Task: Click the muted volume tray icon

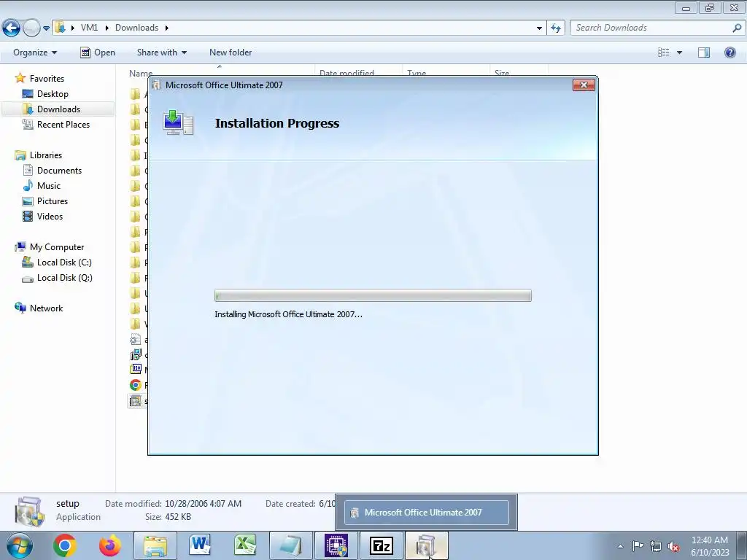Action: 673,546
